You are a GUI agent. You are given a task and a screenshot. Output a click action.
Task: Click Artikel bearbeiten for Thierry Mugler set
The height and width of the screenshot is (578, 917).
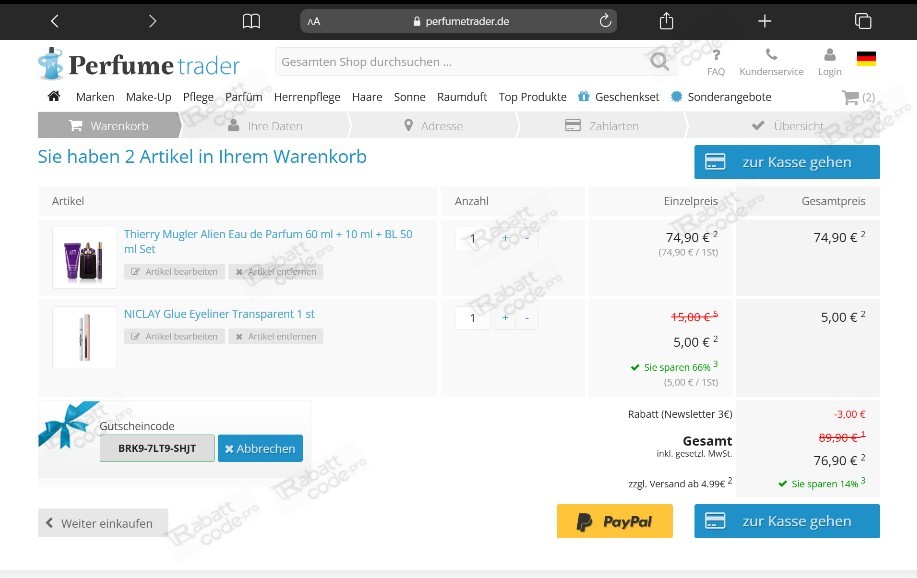click(x=174, y=271)
